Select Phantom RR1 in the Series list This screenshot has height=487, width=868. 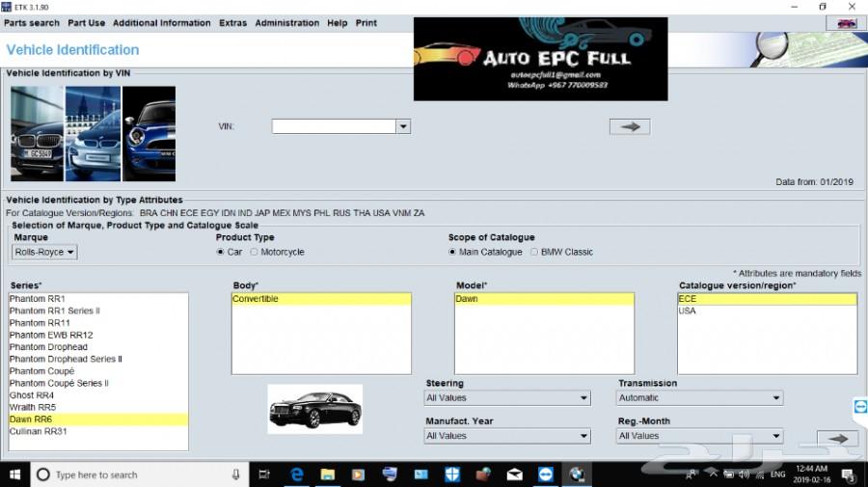pyautogui.click(x=98, y=299)
